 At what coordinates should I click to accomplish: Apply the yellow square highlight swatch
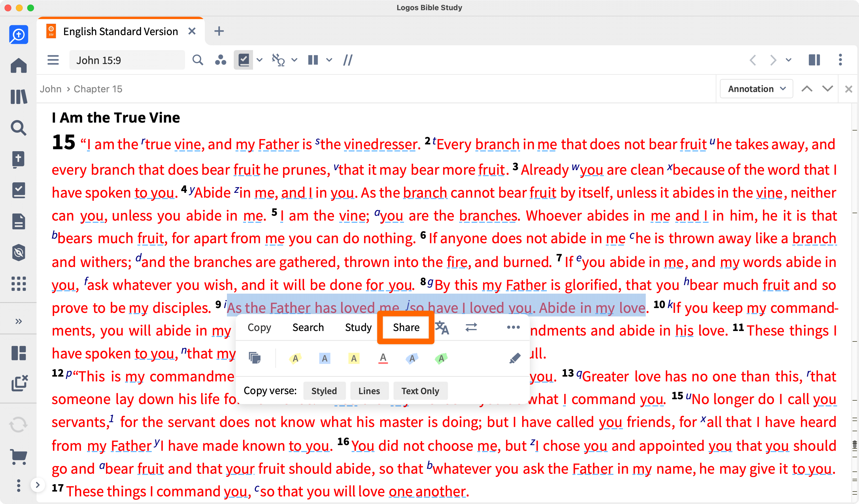click(354, 358)
